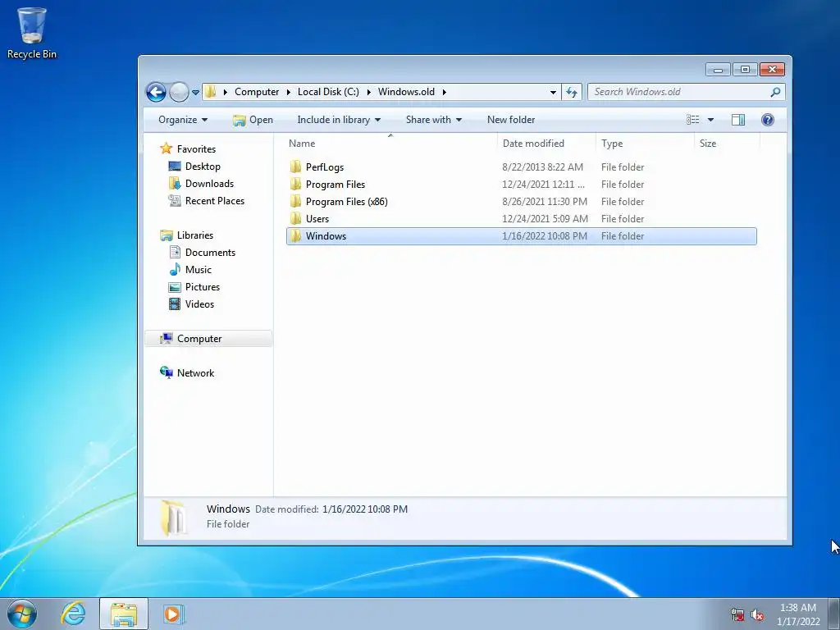Click the New folder button
Viewport: 840px width, 630px height.
point(511,120)
